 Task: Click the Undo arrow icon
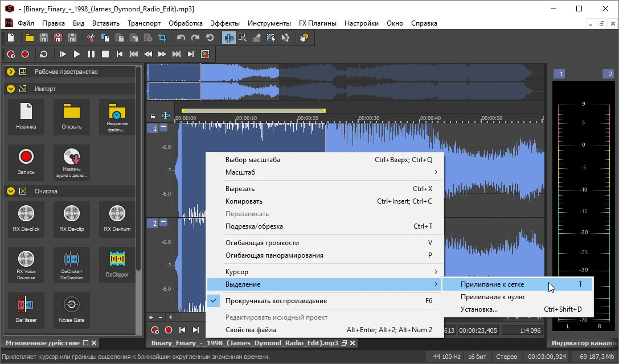181,38
